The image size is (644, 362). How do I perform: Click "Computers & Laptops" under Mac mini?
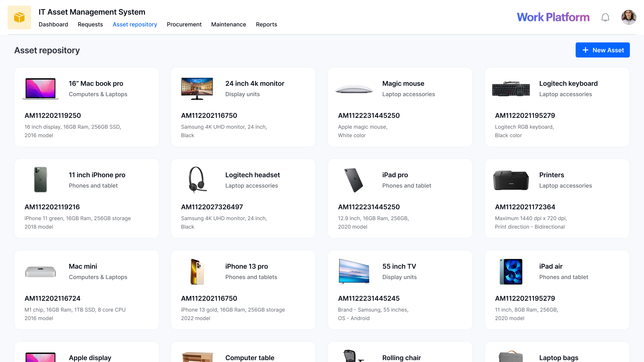[x=98, y=277]
